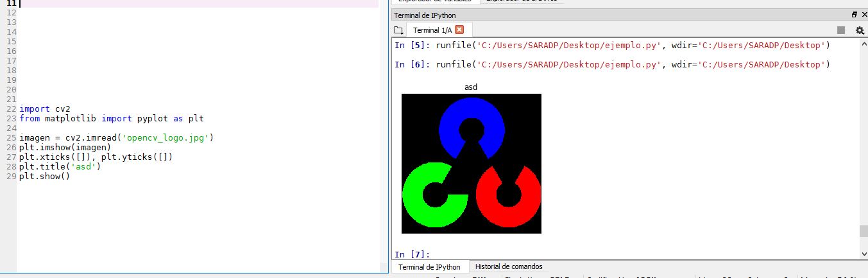Image resolution: width=868 pixels, height=278 pixels.
Task: Click line number 22 in editor margin
Action: pos(10,109)
